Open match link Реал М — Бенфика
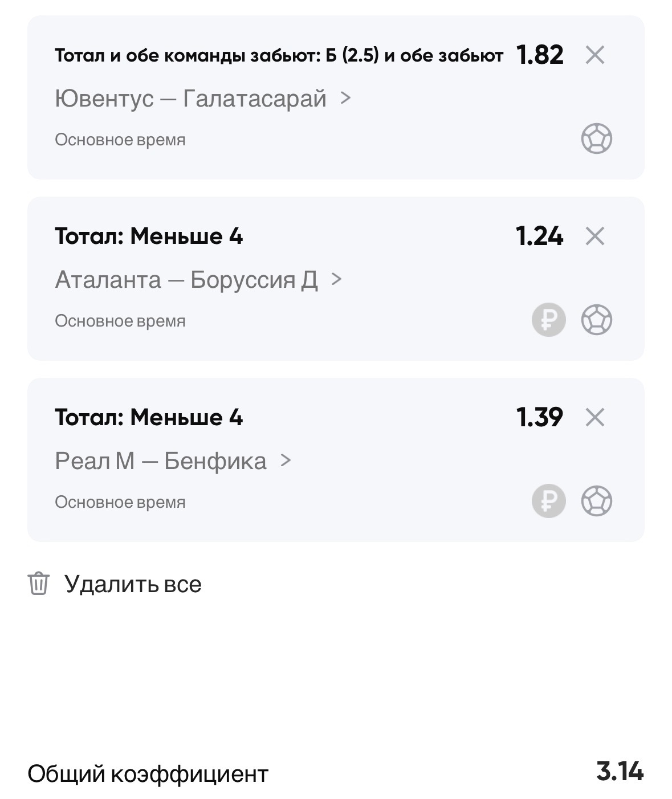The width and height of the screenshot is (672, 799). tap(160, 460)
